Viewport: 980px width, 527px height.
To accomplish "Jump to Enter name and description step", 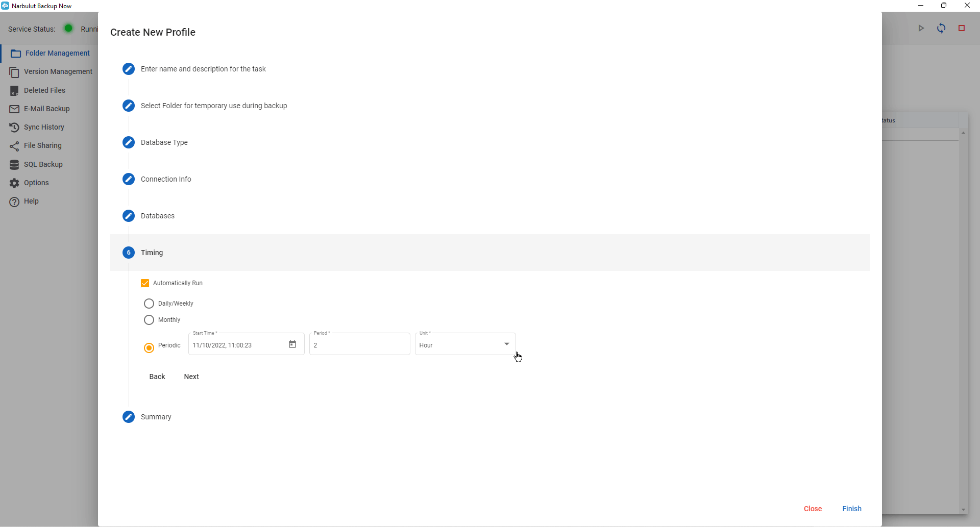I will click(203, 69).
